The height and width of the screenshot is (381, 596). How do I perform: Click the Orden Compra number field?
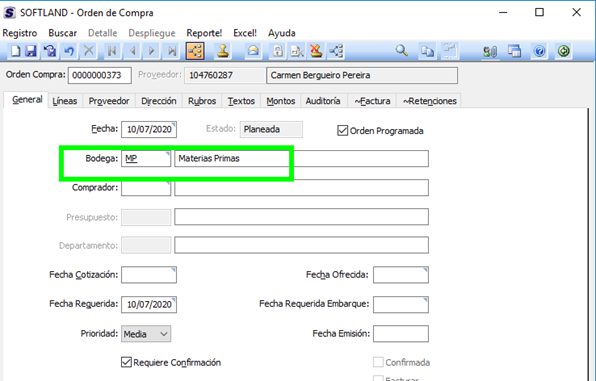[x=100, y=75]
